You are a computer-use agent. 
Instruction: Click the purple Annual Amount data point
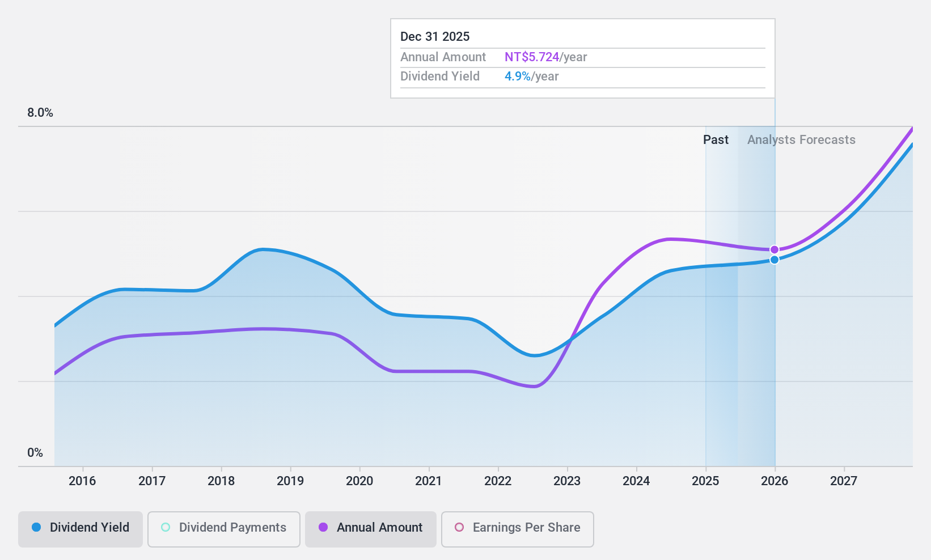[x=775, y=250]
